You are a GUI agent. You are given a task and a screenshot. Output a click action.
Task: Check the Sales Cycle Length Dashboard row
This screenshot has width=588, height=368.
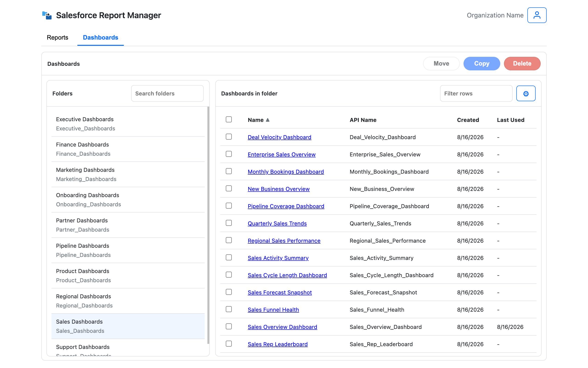tap(229, 275)
